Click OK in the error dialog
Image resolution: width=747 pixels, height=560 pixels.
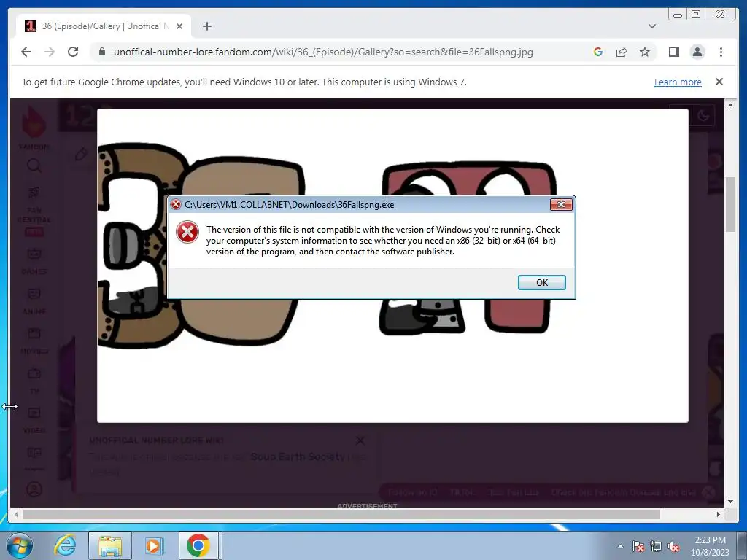[x=542, y=282]
